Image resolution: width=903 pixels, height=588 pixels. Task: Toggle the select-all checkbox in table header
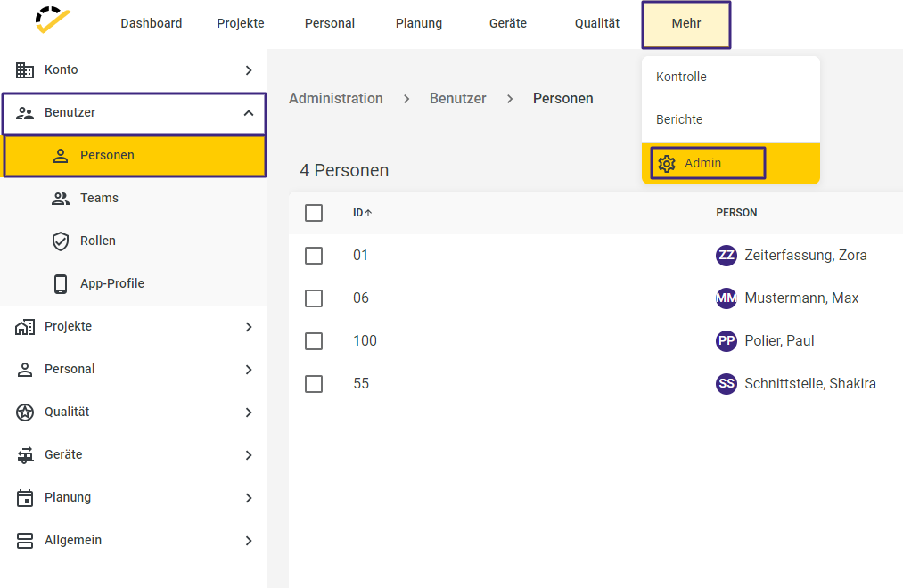click(x=314, y=213)
